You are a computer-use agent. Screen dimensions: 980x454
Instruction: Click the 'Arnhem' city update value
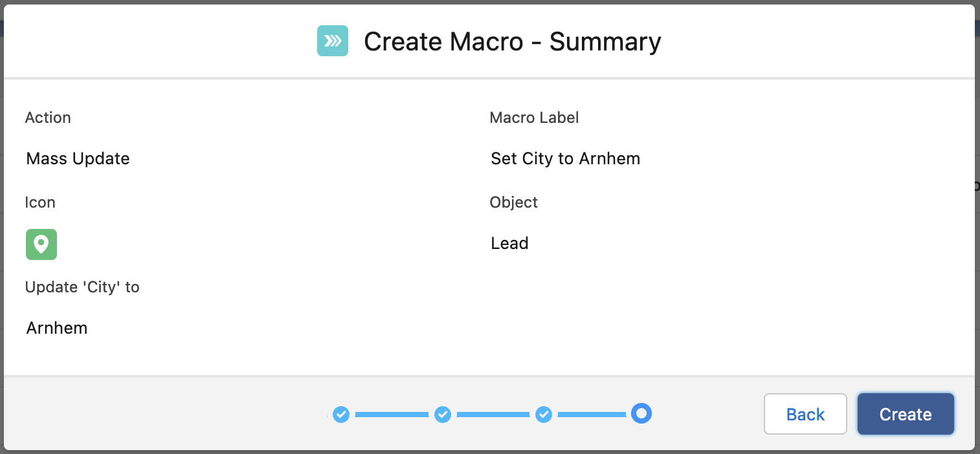pyautogui.click(x=57, y=328)
